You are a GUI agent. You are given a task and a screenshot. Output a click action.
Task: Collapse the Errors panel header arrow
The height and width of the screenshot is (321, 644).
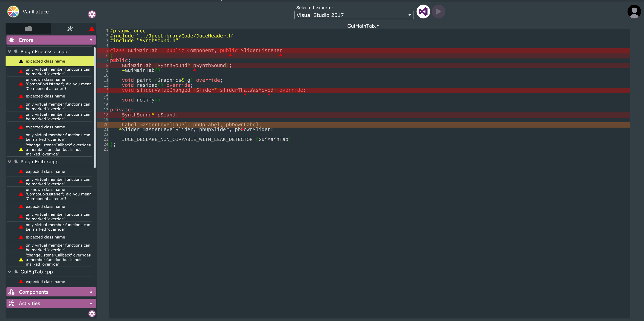pyautogui.click(x=91, y=40)
